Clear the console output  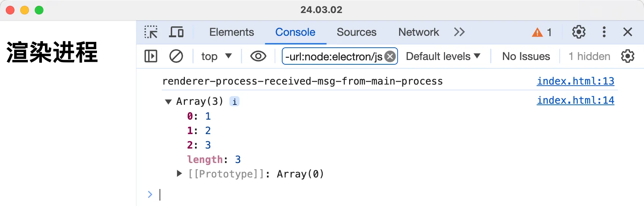click(176, 56)
